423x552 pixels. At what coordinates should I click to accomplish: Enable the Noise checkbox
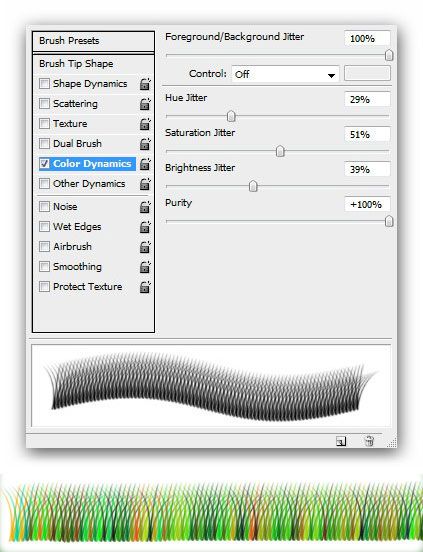(44, 206)
